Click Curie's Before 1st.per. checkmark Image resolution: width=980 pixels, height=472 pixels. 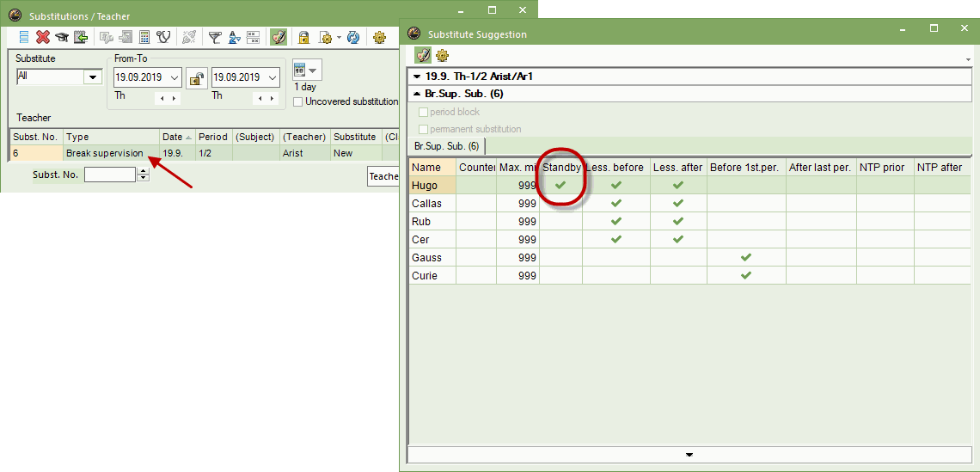point(745,275)
